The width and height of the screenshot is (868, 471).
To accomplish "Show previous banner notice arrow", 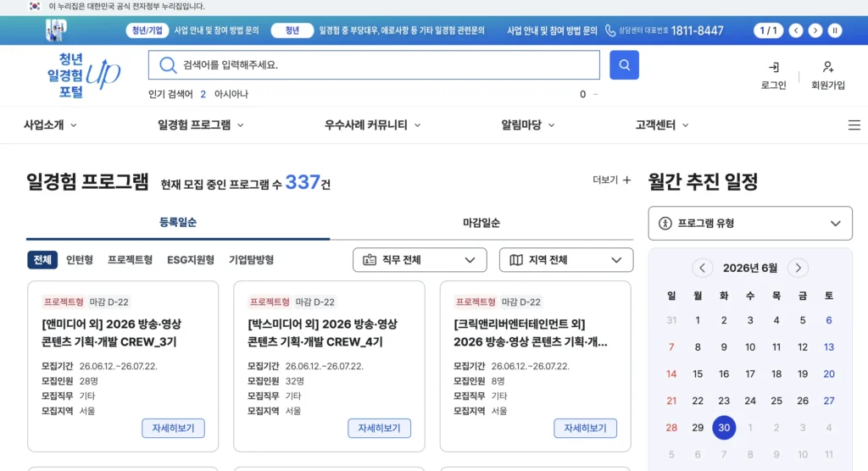I will (795, 30).
